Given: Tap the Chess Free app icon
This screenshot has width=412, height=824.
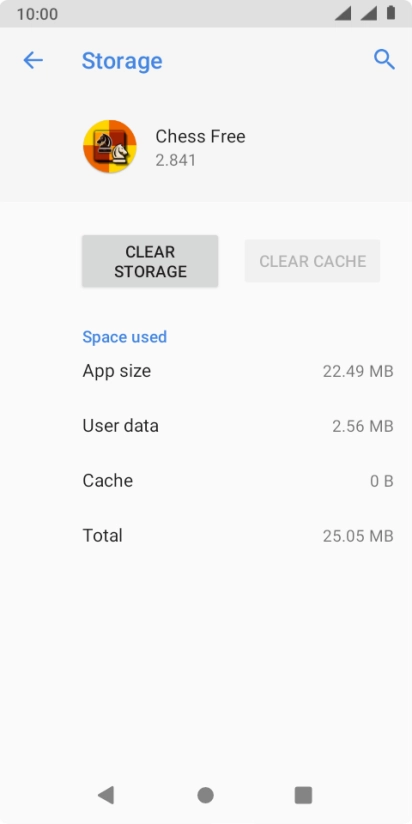Looking at the screenshot, I should click(x=110, y=147).
